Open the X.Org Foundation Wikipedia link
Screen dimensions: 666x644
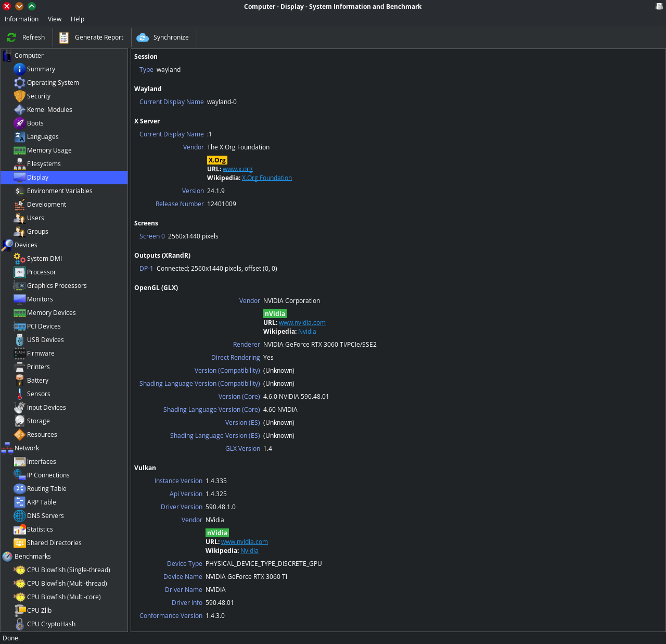point(267,178)
